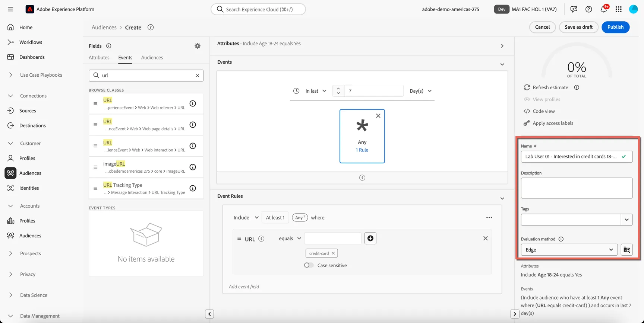Click the info icon below the event card
Screen dimensions: 644x323
[362, 178]
